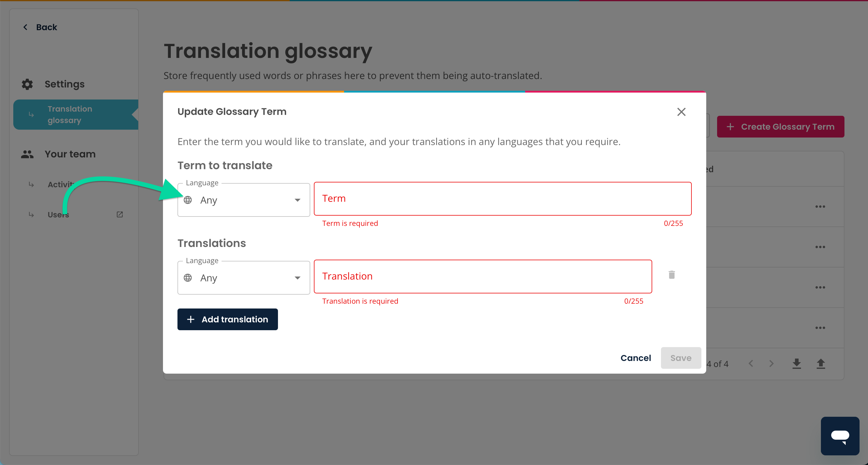Click the Settings gear icon
Viewport: 868px width, 465px height.
27,84
